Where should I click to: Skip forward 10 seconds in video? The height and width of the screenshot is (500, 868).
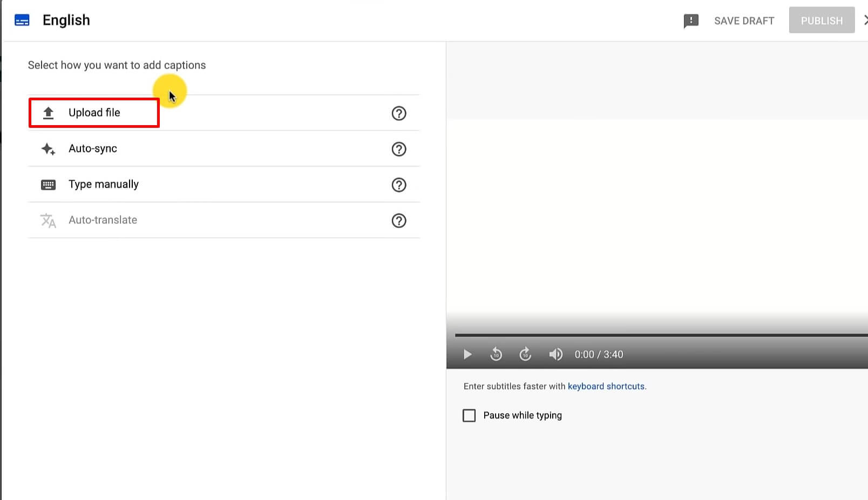[x=525, y=354]
